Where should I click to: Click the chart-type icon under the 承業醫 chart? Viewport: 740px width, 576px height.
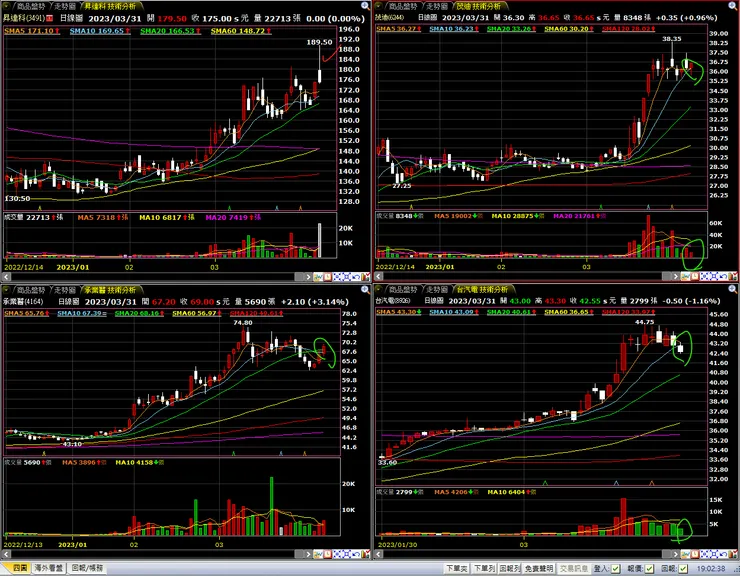click(318, 554)
